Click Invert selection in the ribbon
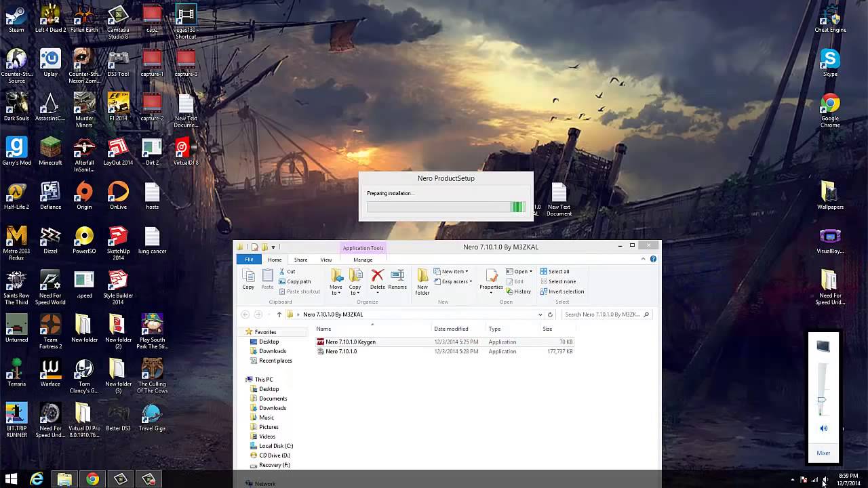The image size is (868, 488). click(x=561, y=291)
